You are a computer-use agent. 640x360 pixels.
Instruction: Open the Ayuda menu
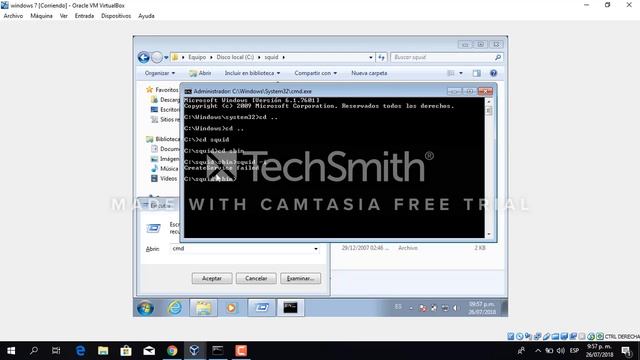146,16
